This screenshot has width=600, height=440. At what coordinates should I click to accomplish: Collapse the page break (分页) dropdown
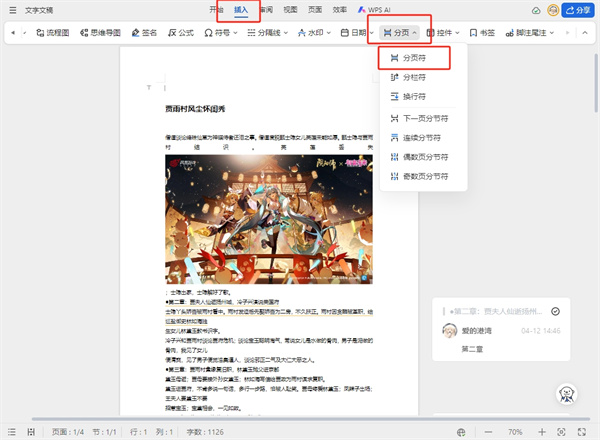pos(400,33)
